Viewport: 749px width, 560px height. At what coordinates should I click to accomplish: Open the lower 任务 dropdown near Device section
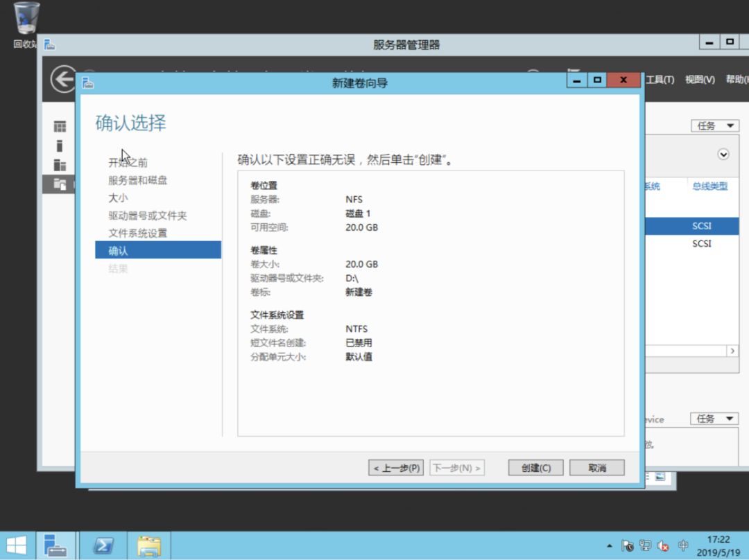point(714,419)
